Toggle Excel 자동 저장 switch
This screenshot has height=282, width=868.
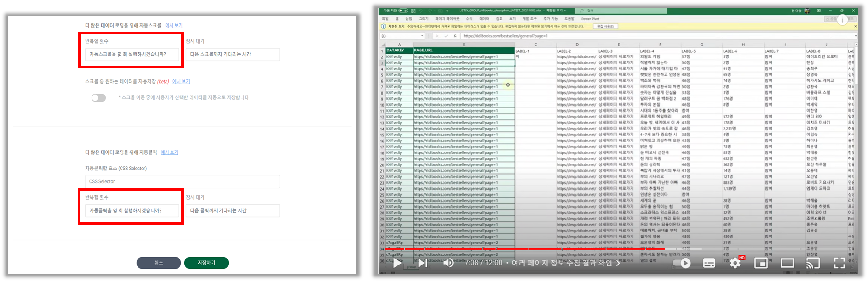pos(403,11)
